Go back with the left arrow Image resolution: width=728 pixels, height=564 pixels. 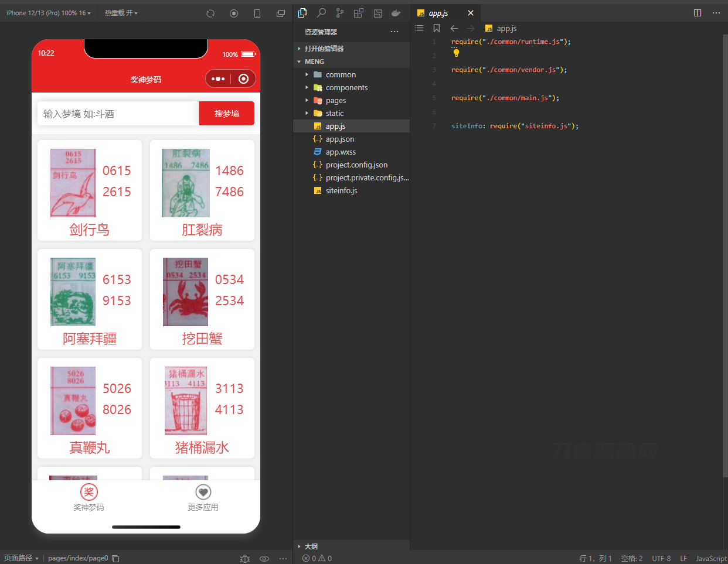[x=454, y=28]
